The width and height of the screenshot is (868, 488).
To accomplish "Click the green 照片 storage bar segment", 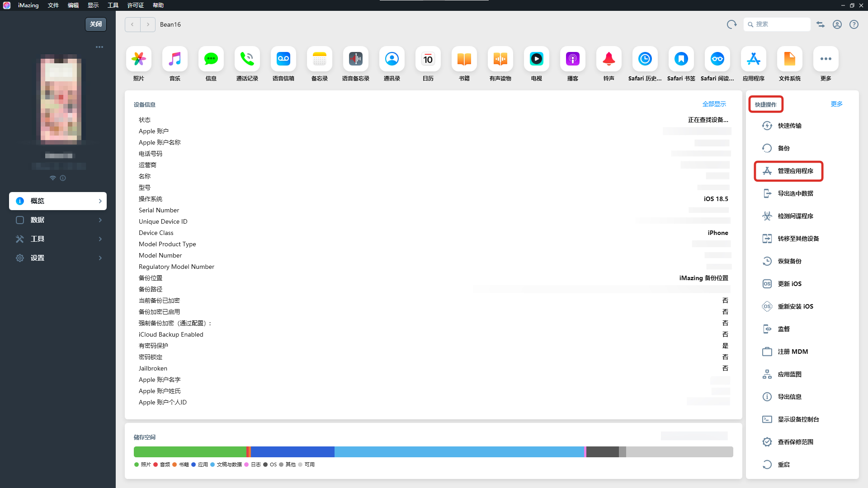I will pos(190,452).
